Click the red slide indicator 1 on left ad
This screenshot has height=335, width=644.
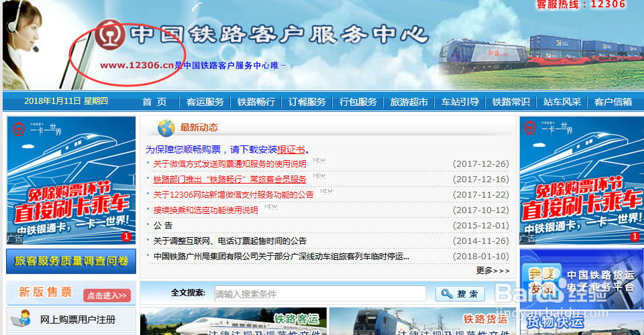(126, 237)
